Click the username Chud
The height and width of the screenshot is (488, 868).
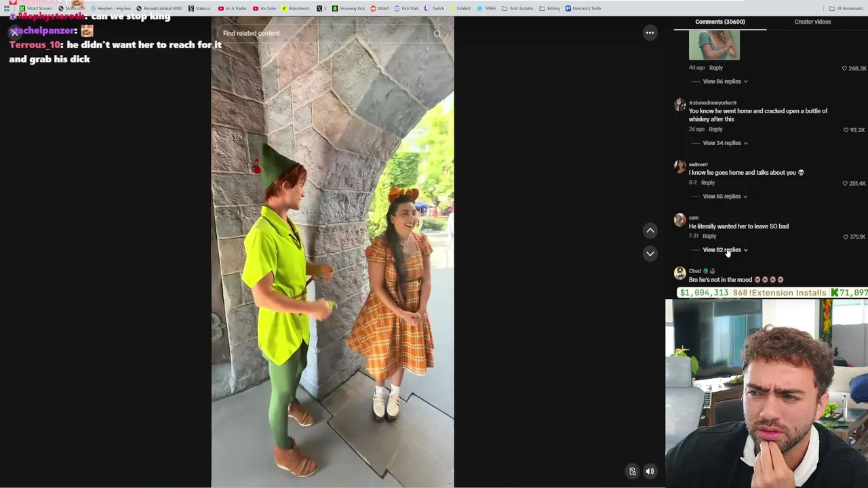click(694, 271)
